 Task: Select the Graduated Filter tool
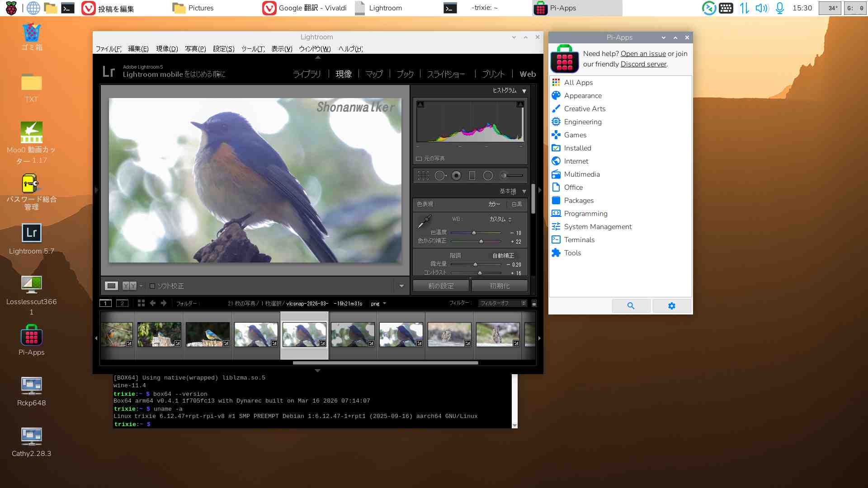tap(472, 176)
